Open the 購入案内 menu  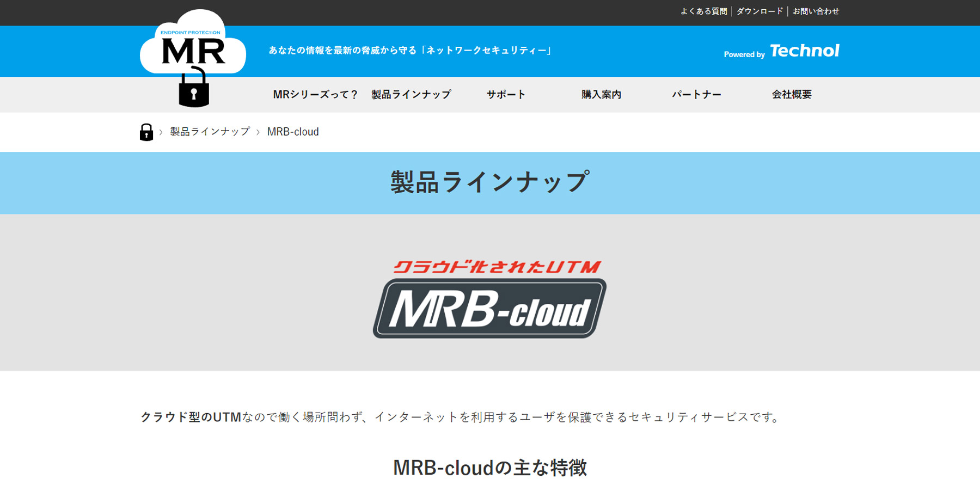tap(601, 95)
